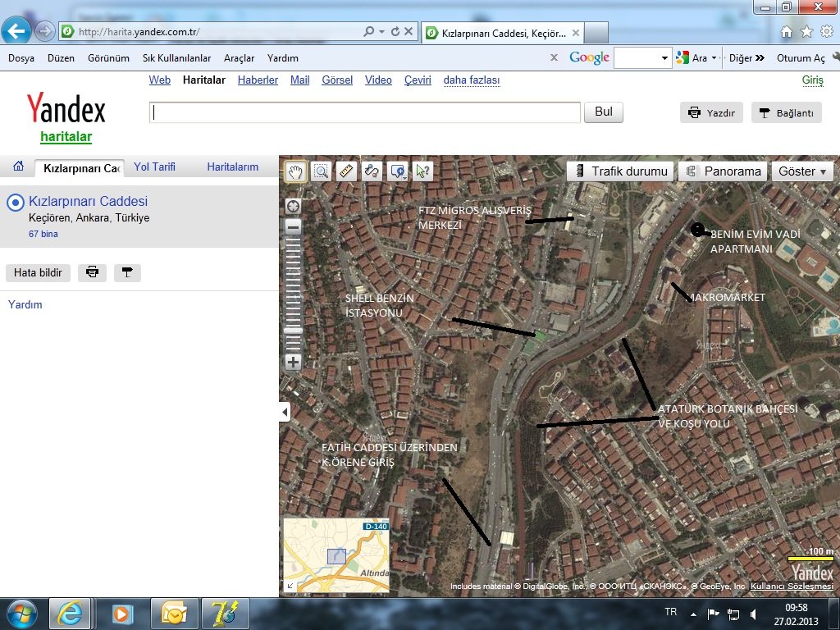This screenshot has width=840, height=630.
Task: Zoom out the map with minus button
Action: tap(293, 227)
